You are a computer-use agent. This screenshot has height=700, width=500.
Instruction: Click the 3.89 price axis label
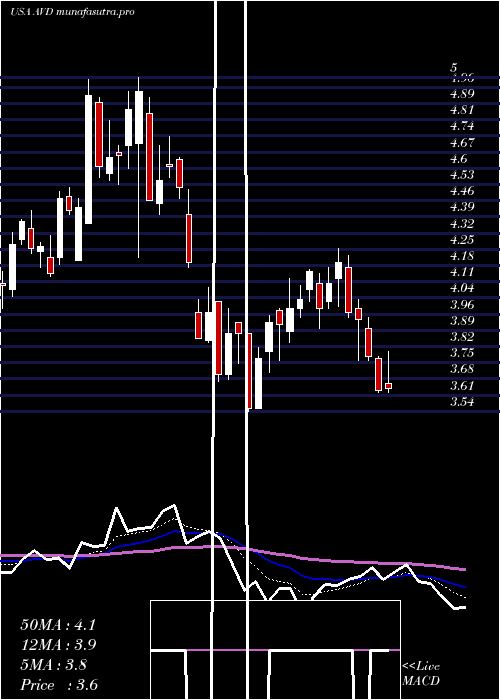(x=462, y=321)
